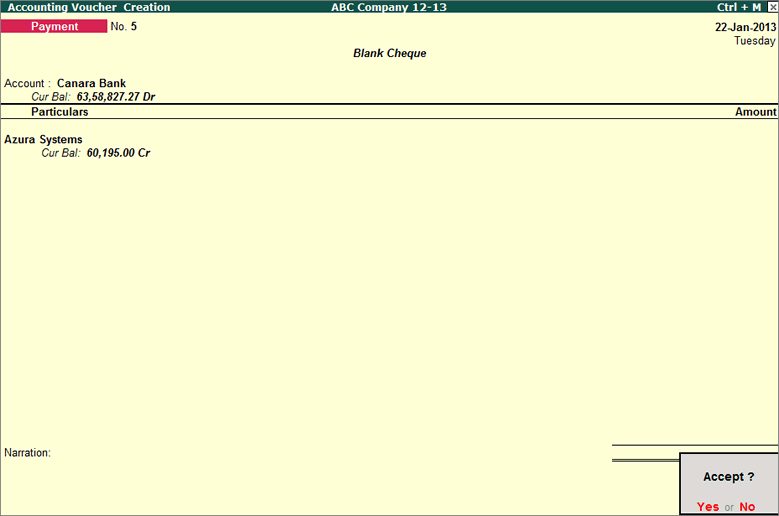Click the Ctrl + M shortcut label
Screen dimensions: 779x516
click(739, 7)
